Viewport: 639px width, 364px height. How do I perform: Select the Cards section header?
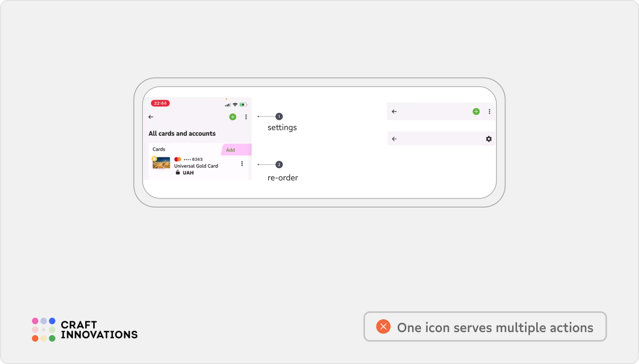[x=159, y=149]
